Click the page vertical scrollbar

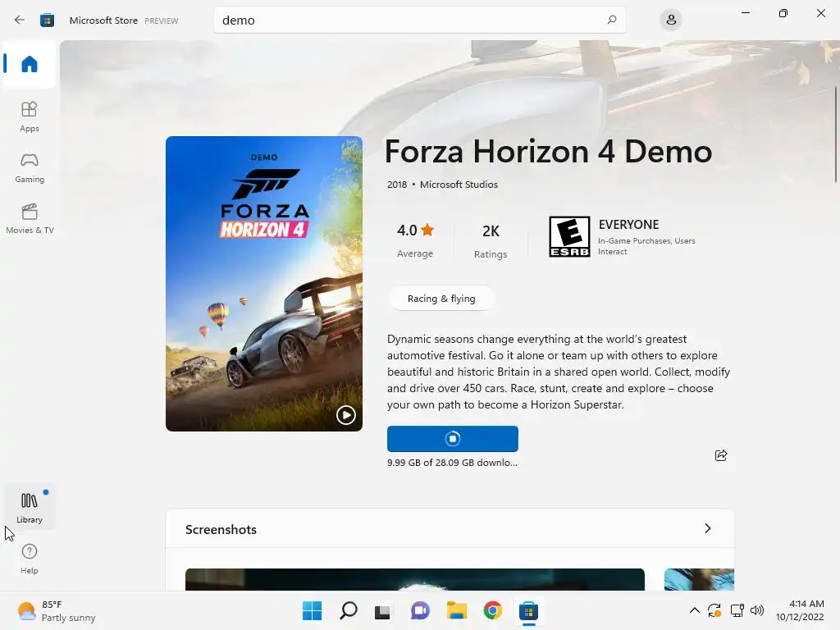pos(836,134)
